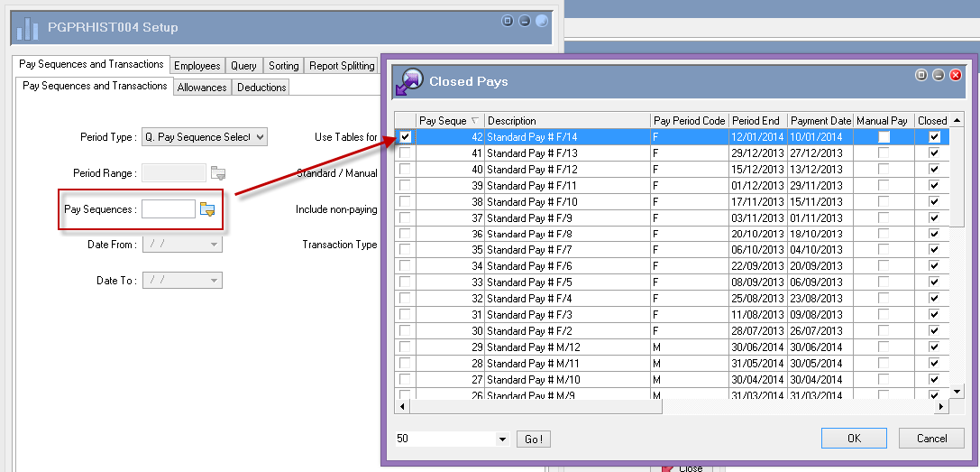The image size is (980, 472).
Task: Open the Pay Sequences lookup folder icon
Action: pos(207,209)
